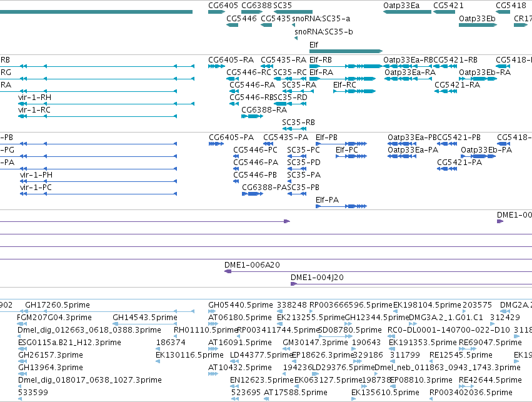Image resolution: width=532 pixels, height=402 pixels.
Task: Select EST LD44377.5prime
Action: coord(261,355)
